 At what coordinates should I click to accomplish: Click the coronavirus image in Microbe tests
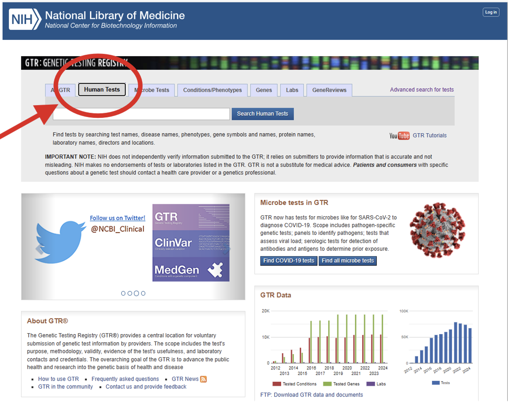pos(437,230)
